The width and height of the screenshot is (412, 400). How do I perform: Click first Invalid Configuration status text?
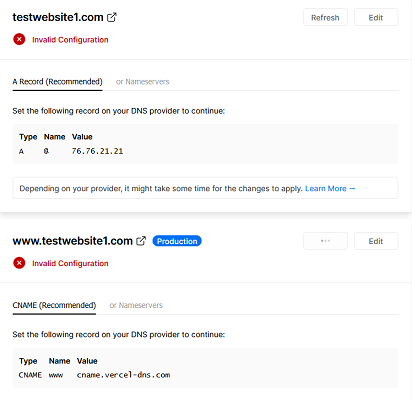point(70,40)
